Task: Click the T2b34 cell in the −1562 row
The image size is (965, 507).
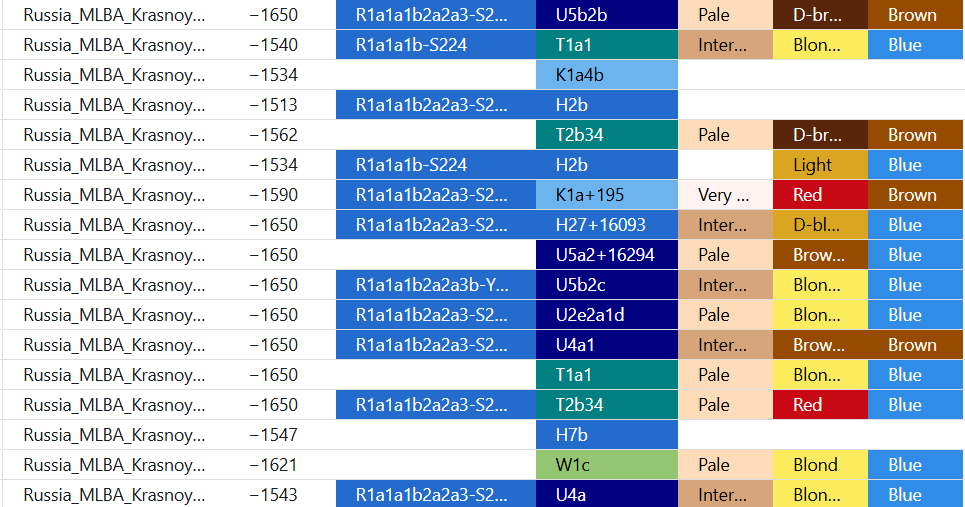Action: tap(607, 135)
